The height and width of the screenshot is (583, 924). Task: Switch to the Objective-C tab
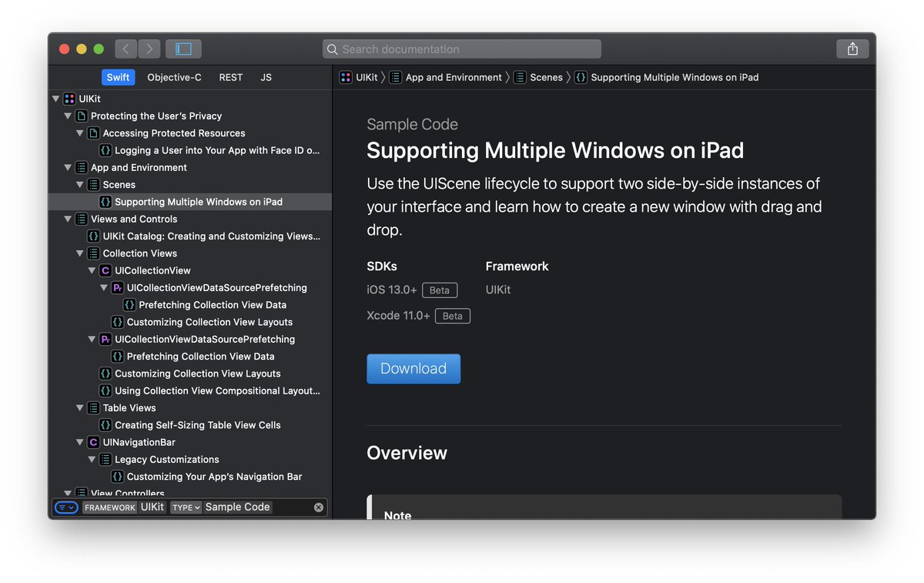(x=174, y=77)
